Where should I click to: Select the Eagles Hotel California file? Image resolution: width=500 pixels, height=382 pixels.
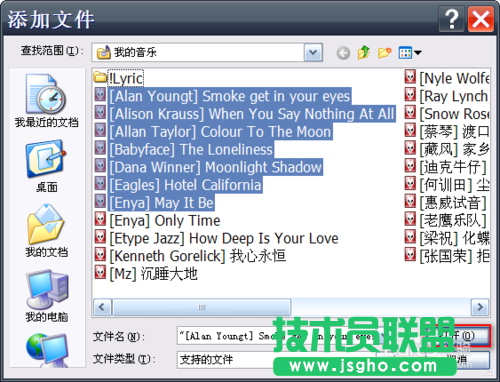178,185
